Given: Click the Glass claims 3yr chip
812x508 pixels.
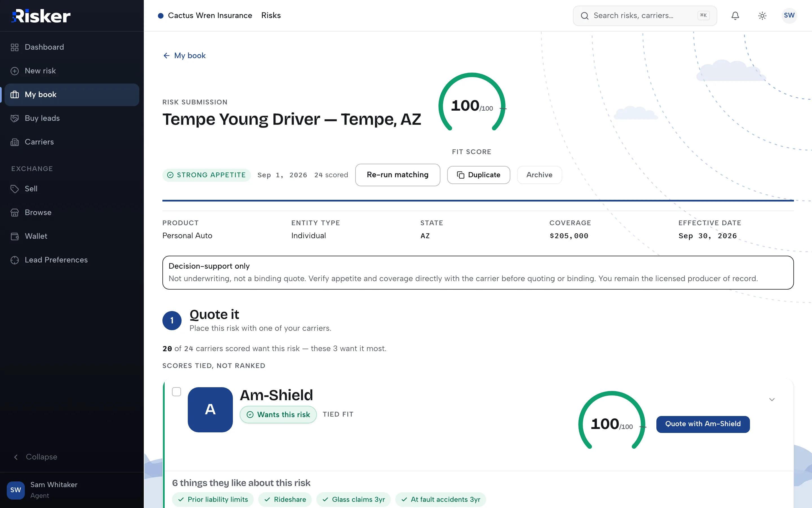Looking at the screenshot, I should coord(353,500).
